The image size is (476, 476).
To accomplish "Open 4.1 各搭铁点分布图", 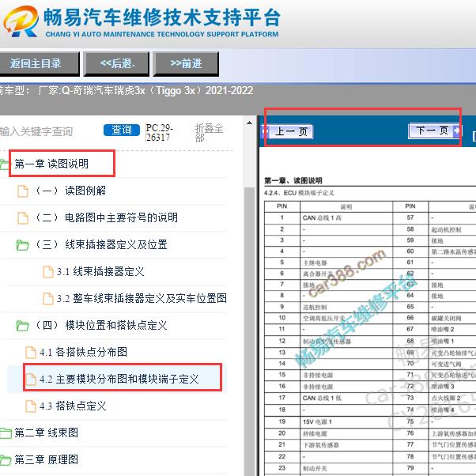I will (84, 352).
